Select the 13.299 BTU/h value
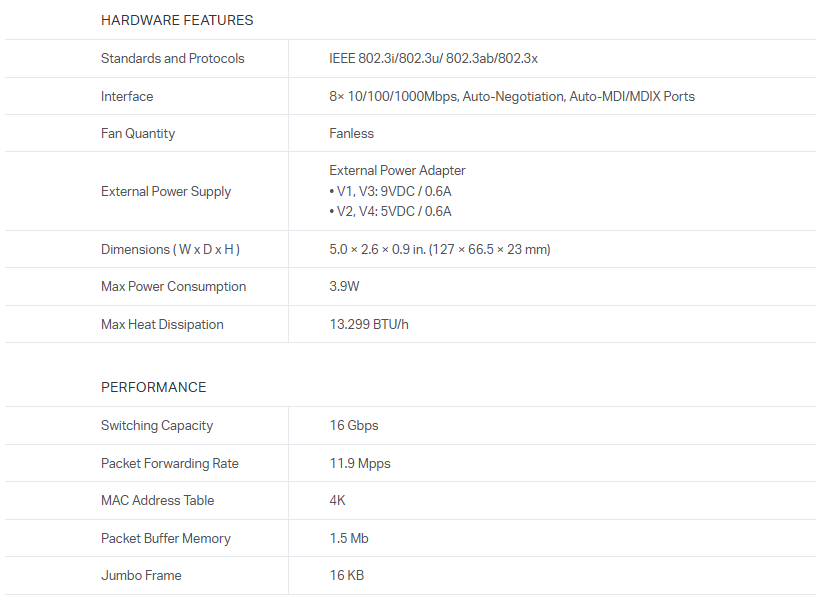The width and height of the screenshot is (819, 601). click(x=367, y=325)
